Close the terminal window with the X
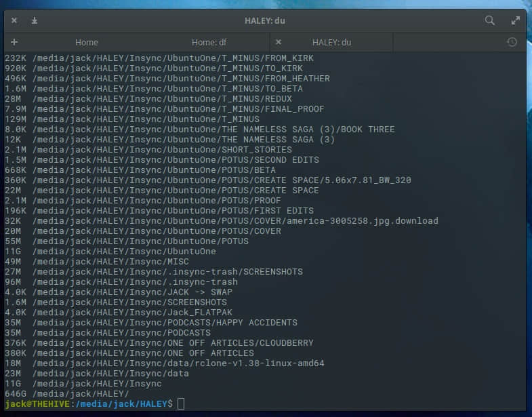The image size is (532, 417). click(14, 21)
